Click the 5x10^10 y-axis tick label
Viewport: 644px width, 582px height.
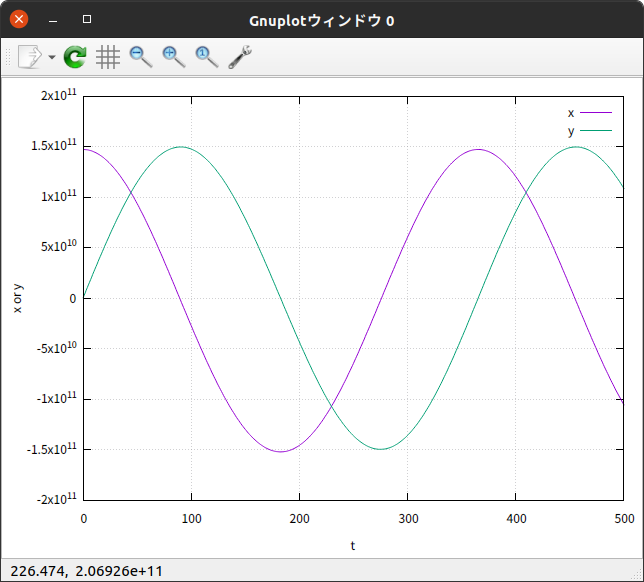click(59, 246)
